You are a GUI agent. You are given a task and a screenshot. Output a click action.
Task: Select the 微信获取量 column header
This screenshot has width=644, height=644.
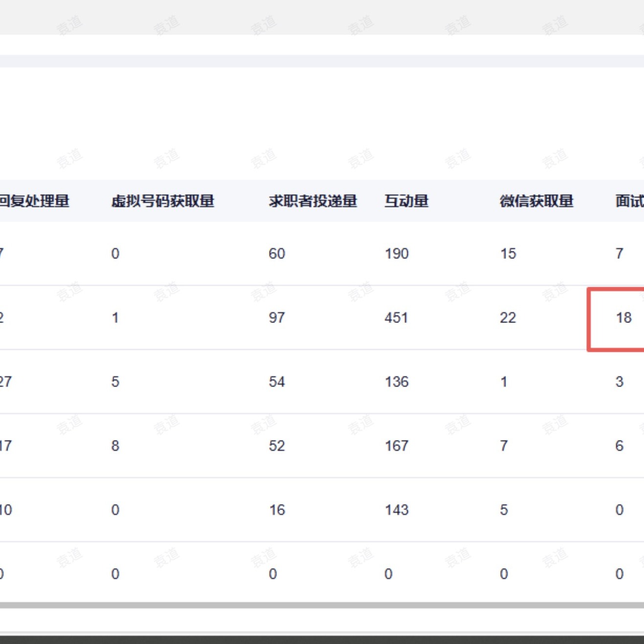point(536,201)
